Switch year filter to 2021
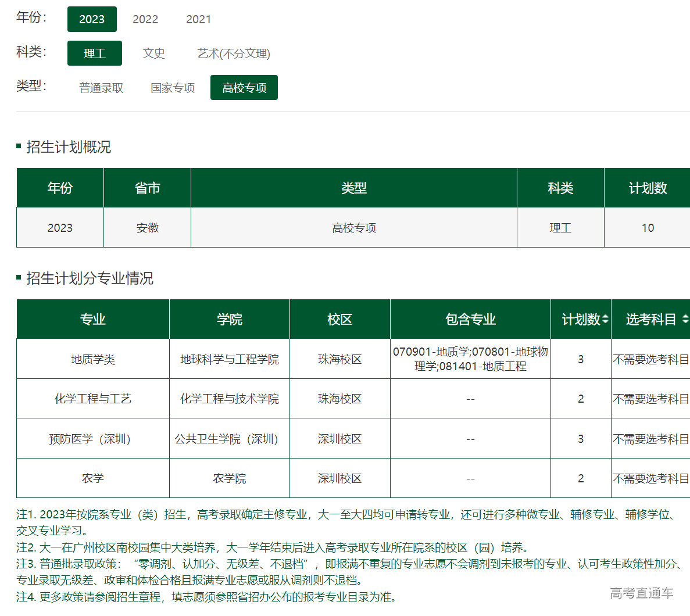The image size is (690, 616). 198,19
